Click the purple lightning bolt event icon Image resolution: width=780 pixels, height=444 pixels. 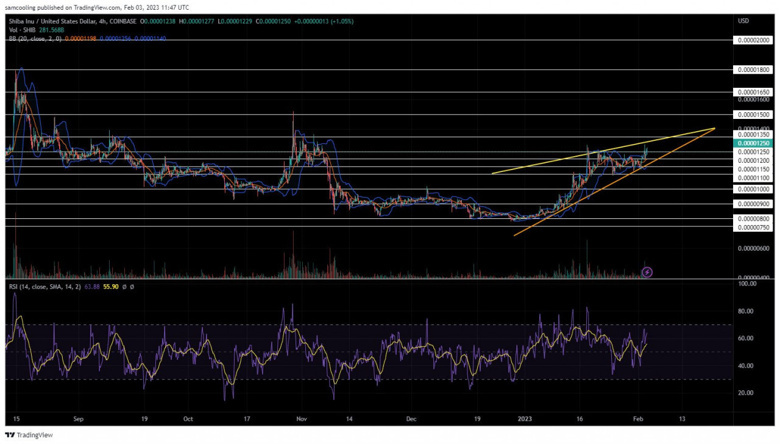click(647, 271)
